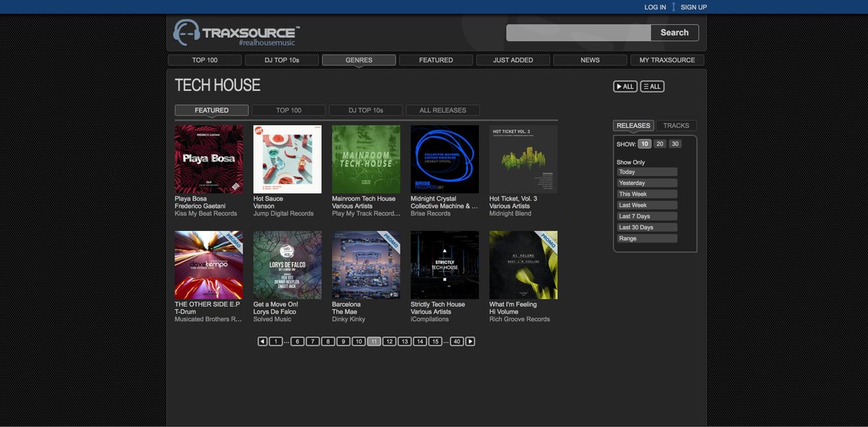Show 30 items per page
The height and width of the screenshot is (427, 868).
pyautogui.click(x=675, y=144)
